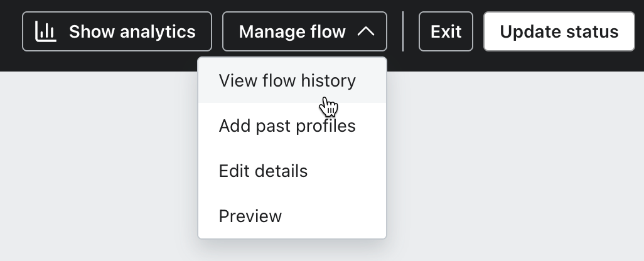
Task: Open the Show analytics panel
Action: click(117, 31)
